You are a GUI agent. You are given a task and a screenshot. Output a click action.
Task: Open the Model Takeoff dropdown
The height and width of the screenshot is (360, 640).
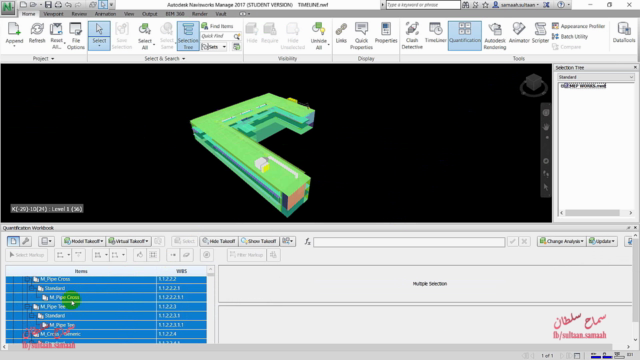[83, 241]
